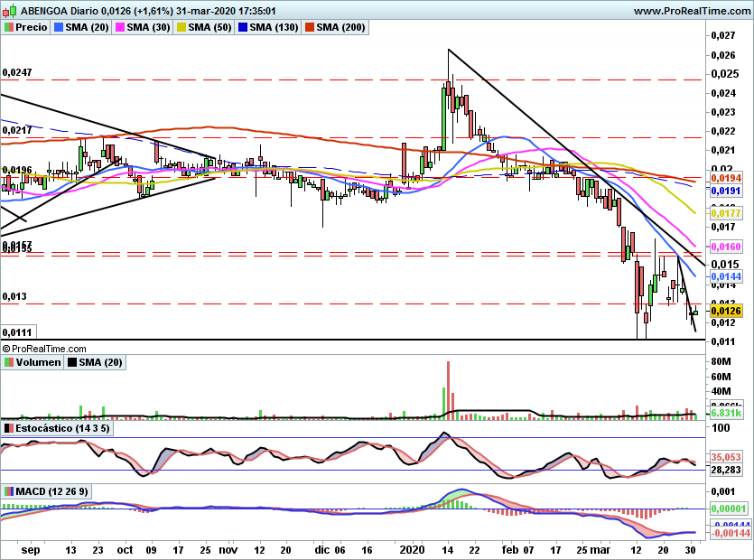The width and height of the screenshot is (754, 560).
Task: Click the ProRealTime.com copyright text
Action: tap(44, 349)
